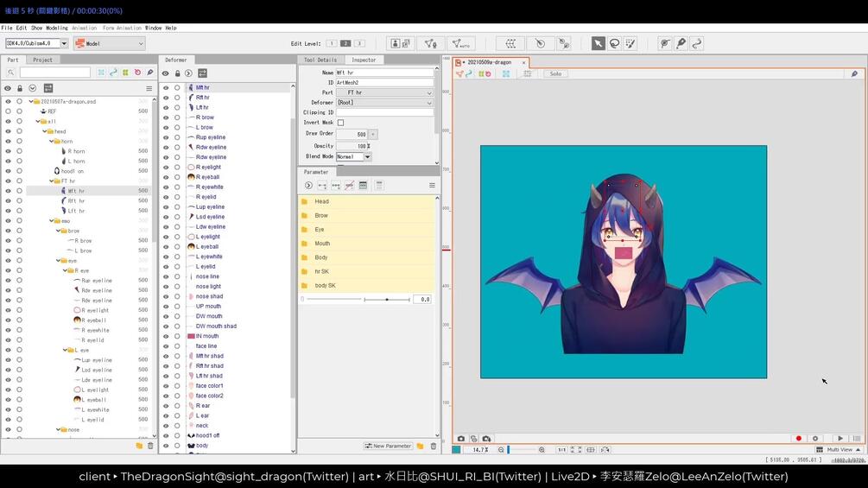Click the Part panel search input field
The width and height of the screenshot is (868, 488).
point(54,73)
